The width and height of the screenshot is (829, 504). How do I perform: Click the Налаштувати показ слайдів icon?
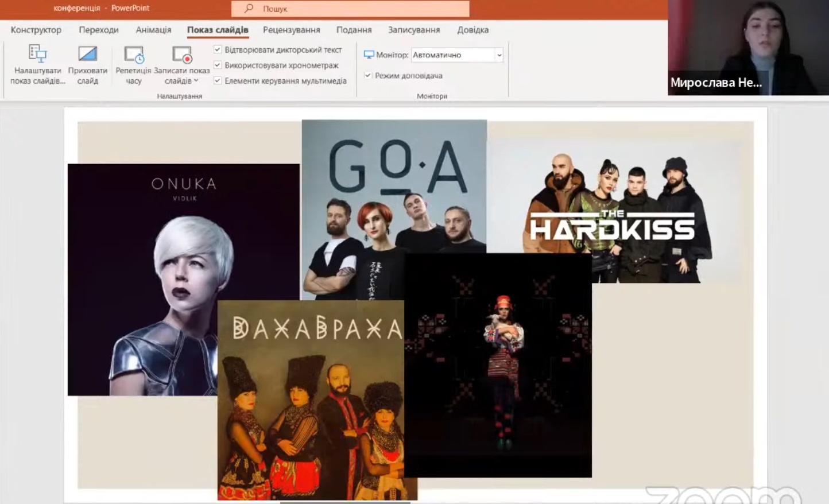37,54
